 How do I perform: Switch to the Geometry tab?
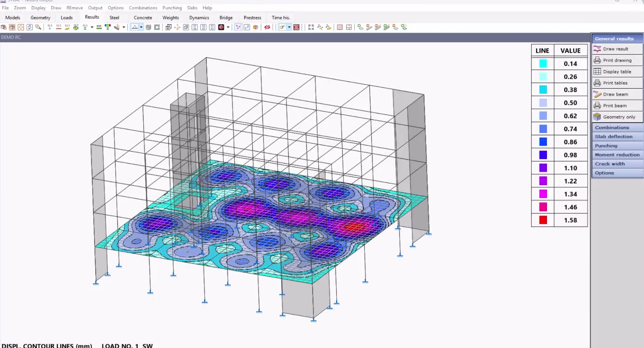click(x=41, y=18)
